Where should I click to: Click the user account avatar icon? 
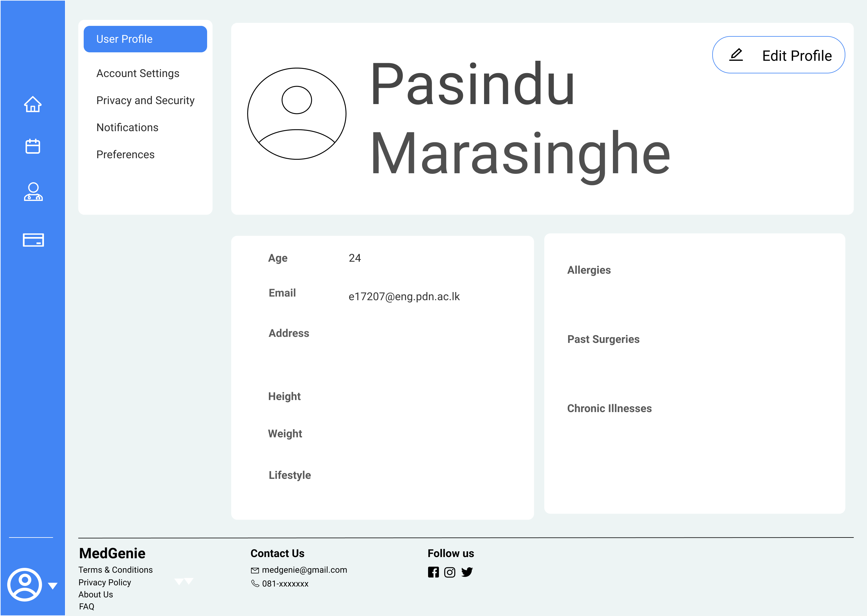coord(25,584)
